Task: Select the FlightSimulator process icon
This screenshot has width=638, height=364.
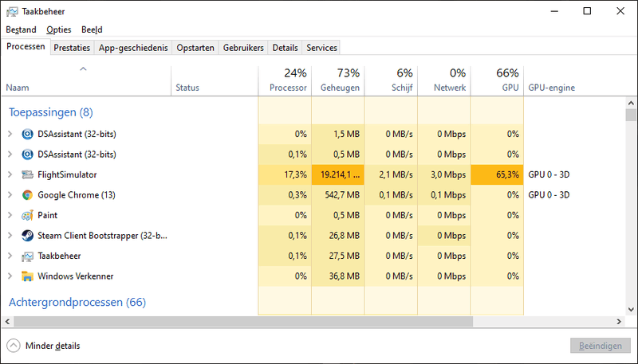Action: click(x=27, y=174)
